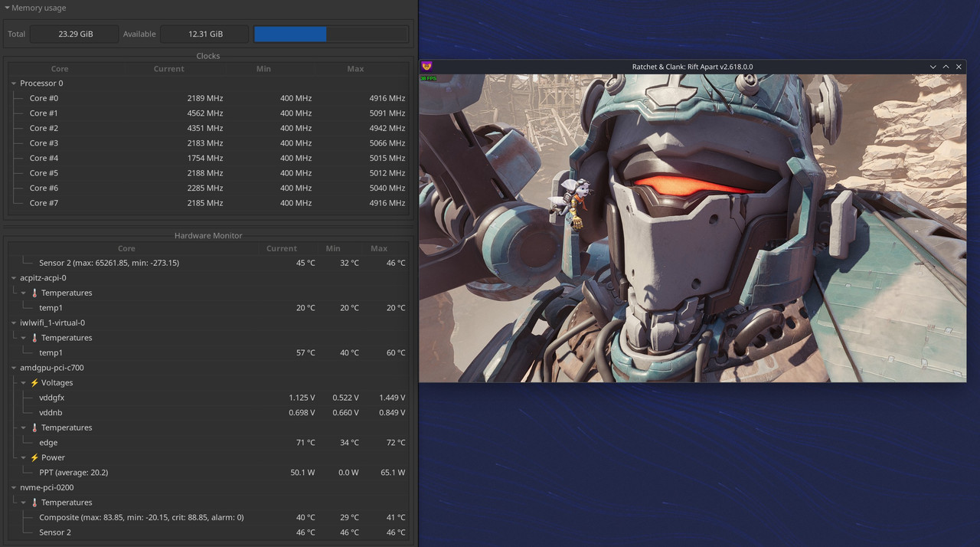Select the Core #6 row

(208, 188)
